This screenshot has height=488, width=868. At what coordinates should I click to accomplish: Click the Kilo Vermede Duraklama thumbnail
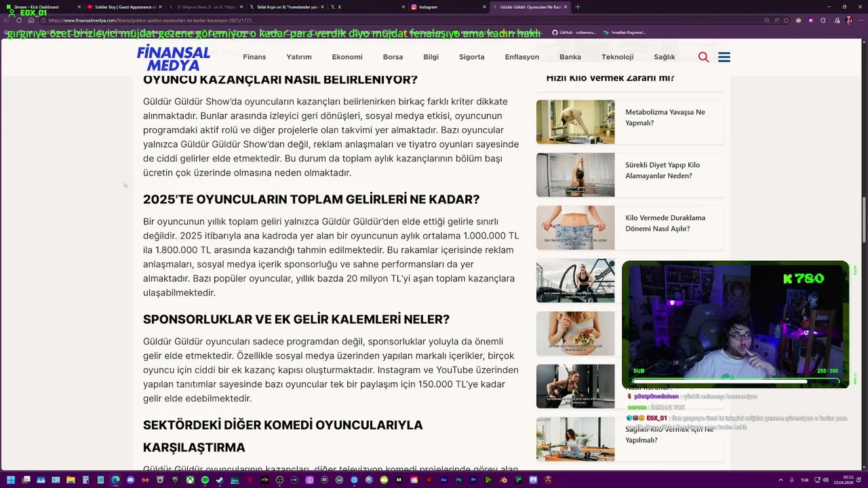coord(575,228)
